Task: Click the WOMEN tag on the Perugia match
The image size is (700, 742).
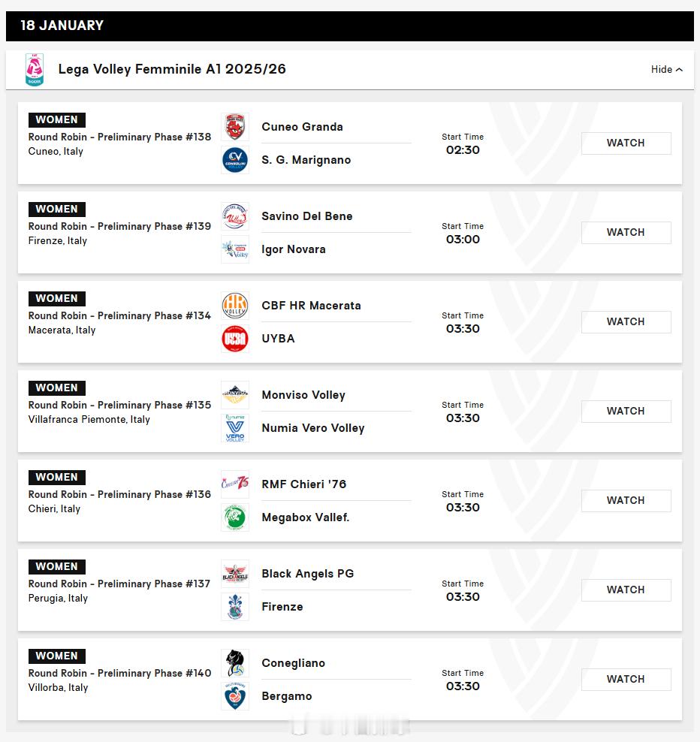Action: pyautogui.click(x=56, y=566)
